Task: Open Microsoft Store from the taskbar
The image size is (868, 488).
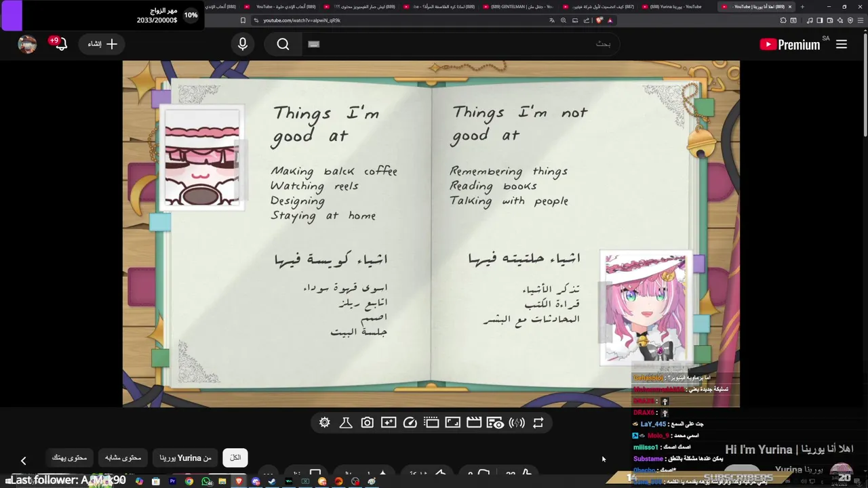Action: pyautogui.click(x=156, y=481)
